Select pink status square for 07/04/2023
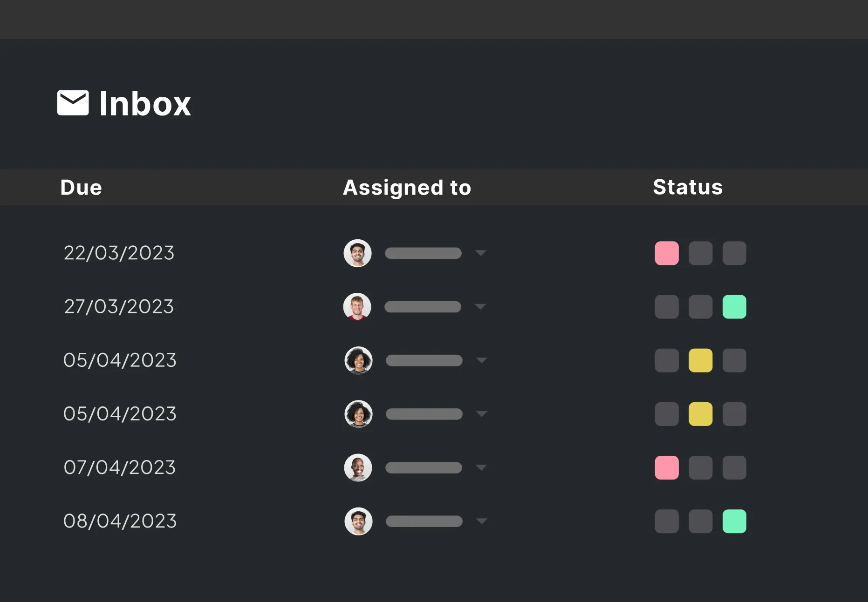Viewport: 868px width, 602px height. click(x=667, y=467)
